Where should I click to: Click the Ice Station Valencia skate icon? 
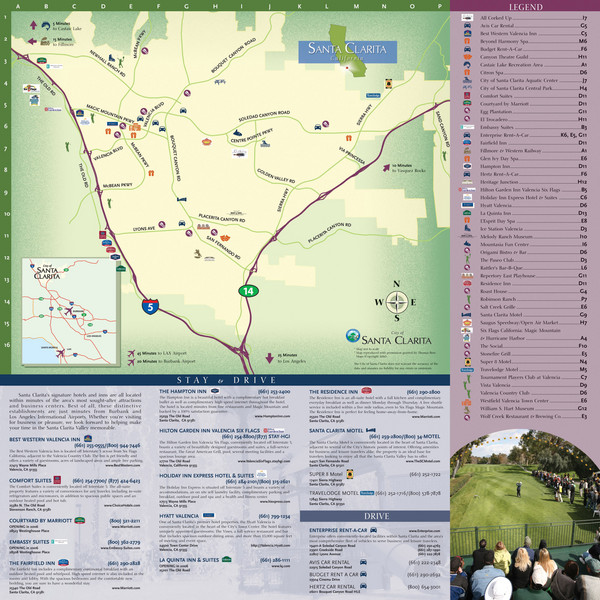coord(467,228)
